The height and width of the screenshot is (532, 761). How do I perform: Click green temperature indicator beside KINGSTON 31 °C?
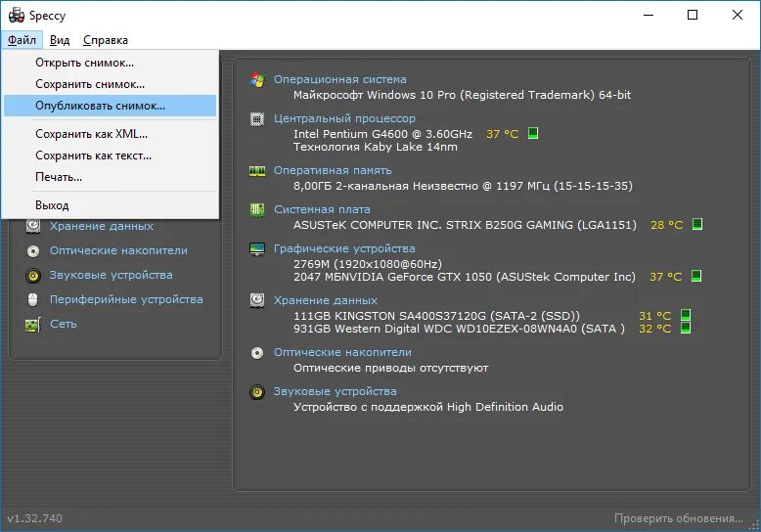tap(686, 315)
